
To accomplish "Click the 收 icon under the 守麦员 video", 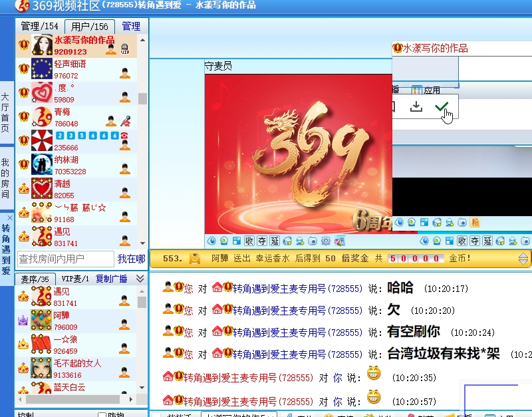I will (x=249, y=241).
